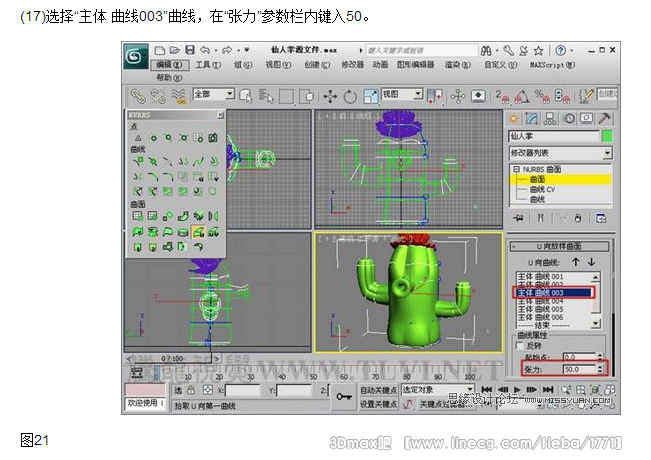The image size is (651, 460).
Task: Select the Move tool icon
Action: click(330, 96)
